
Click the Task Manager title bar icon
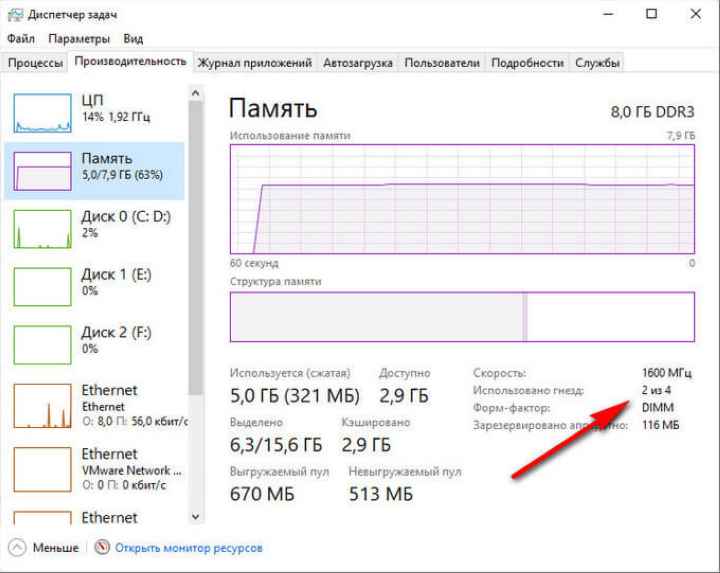[x=15, y=15]
